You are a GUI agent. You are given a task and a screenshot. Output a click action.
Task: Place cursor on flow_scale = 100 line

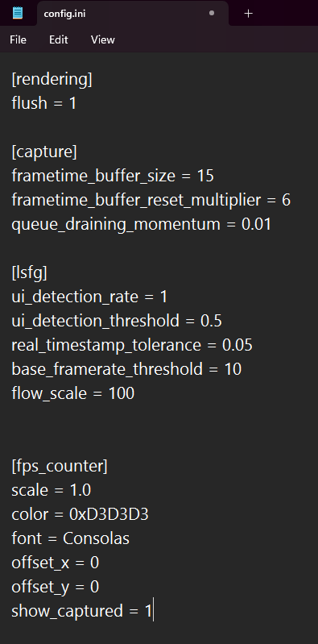click(73, 393)
